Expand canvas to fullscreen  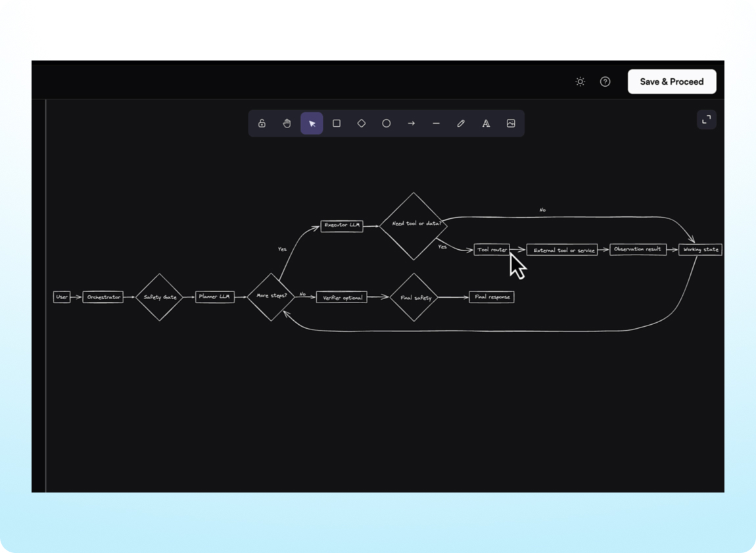[x=706, y=120]
